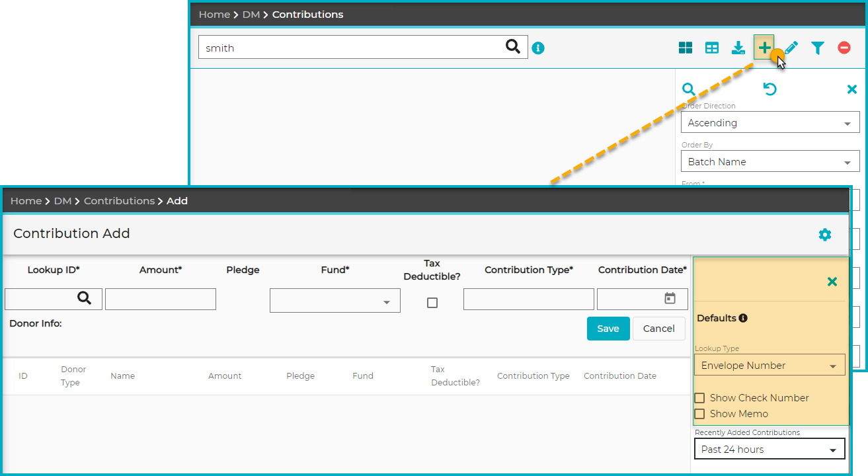Open the Recently Added Contributions Past 24 hours dropdown
Screen dimensions: 868x476
[x=769, y=449]
